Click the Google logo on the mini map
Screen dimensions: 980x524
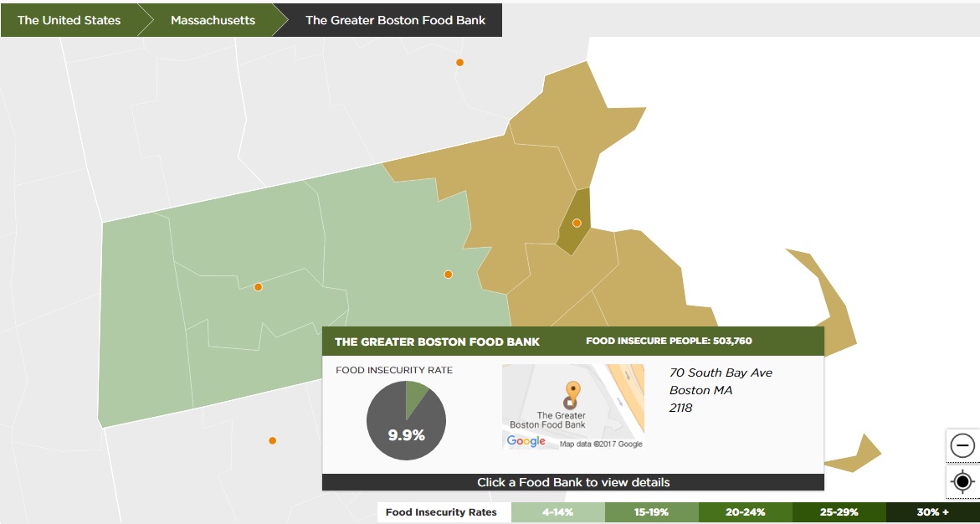(x=526, y=441)
